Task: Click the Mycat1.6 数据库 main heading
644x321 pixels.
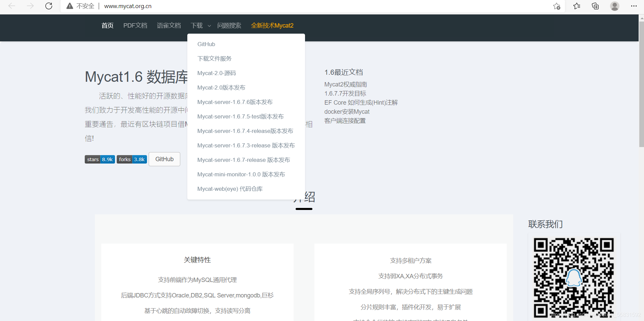Action: pyautogui.click(x=136, y=77)
